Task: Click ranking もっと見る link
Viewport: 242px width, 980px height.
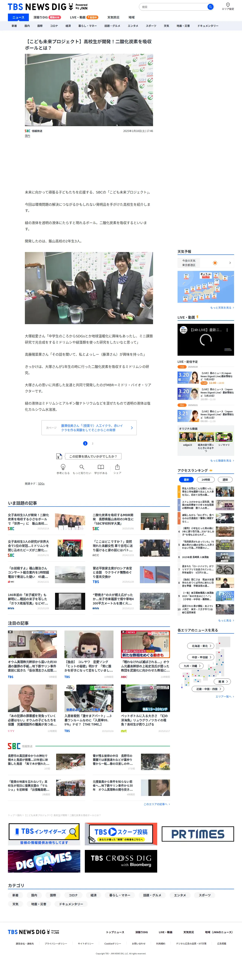Action: coord(226,621)
